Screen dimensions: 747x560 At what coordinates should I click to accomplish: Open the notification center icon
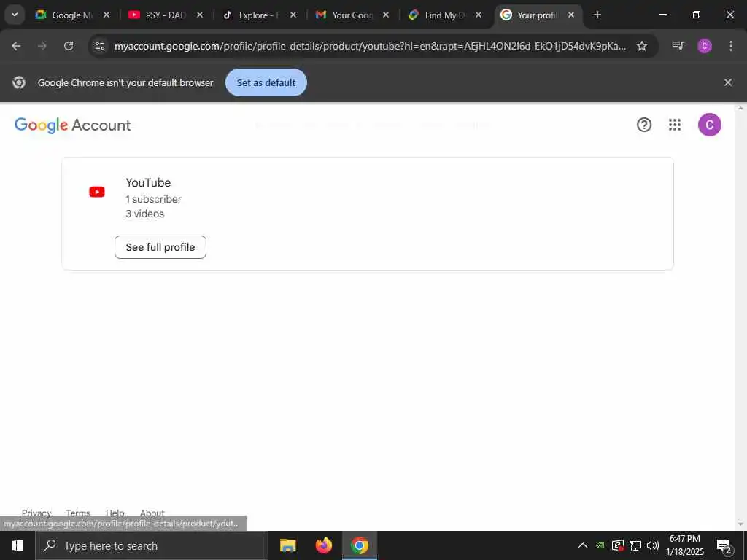pos(724,545)
